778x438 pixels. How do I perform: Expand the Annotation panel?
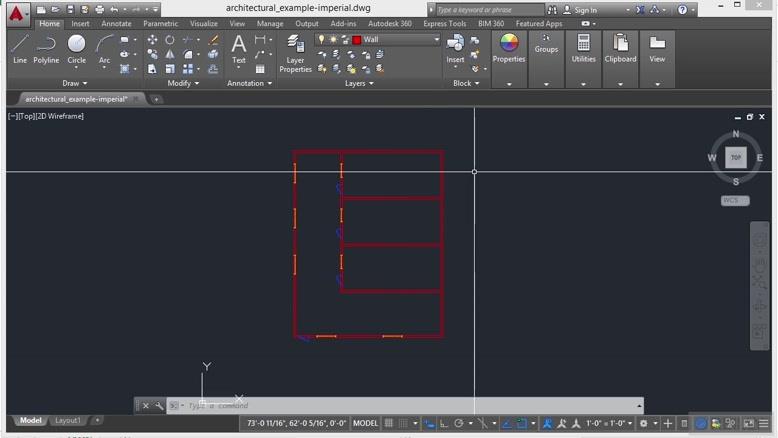(x=250, y=83)
